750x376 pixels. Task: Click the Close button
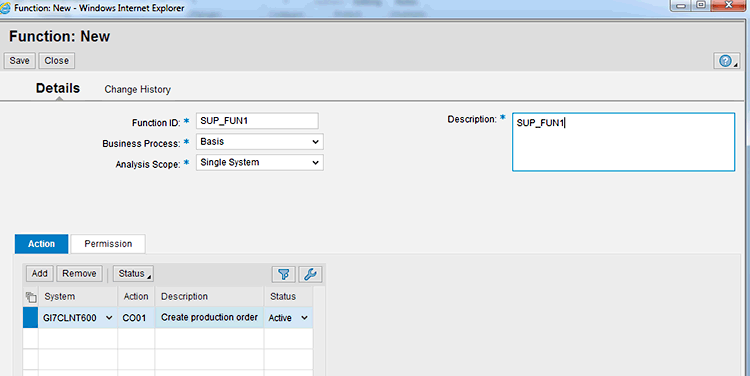[57, 61]
